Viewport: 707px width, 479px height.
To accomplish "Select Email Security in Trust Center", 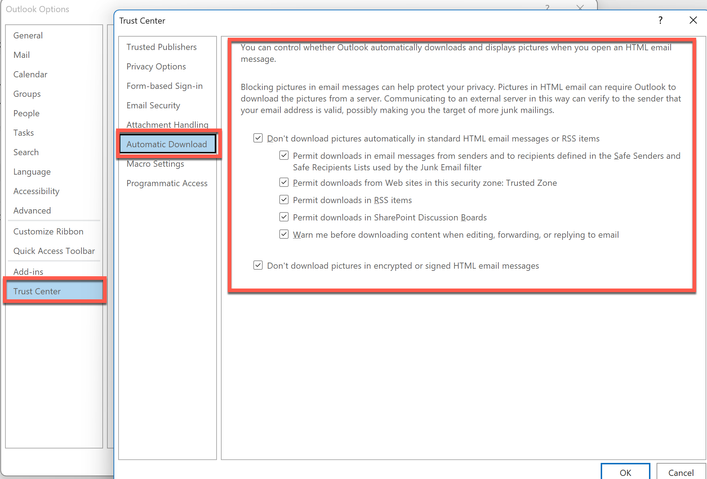I will tap(153, 105).
